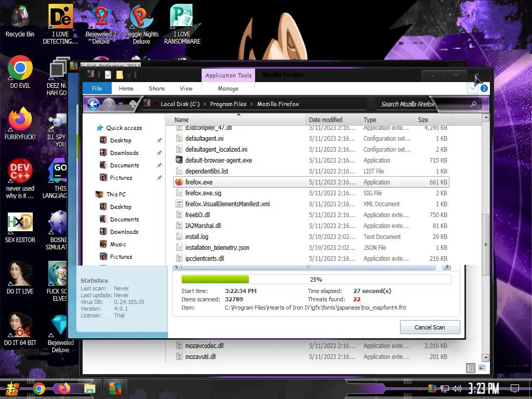532x399 pixels.
Task: Select the Application Tools contextual tab
Action: [x=229, y=75]
